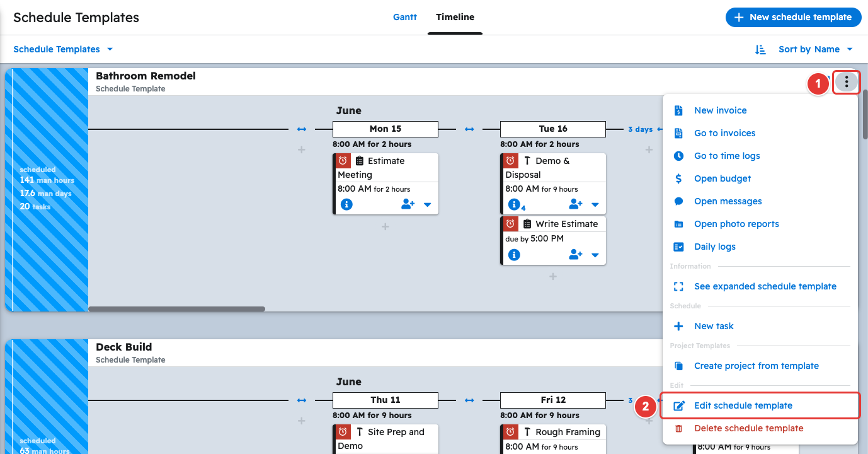Expand the dropdown caret on Demo & Disposal card

(x=595, y=205)
